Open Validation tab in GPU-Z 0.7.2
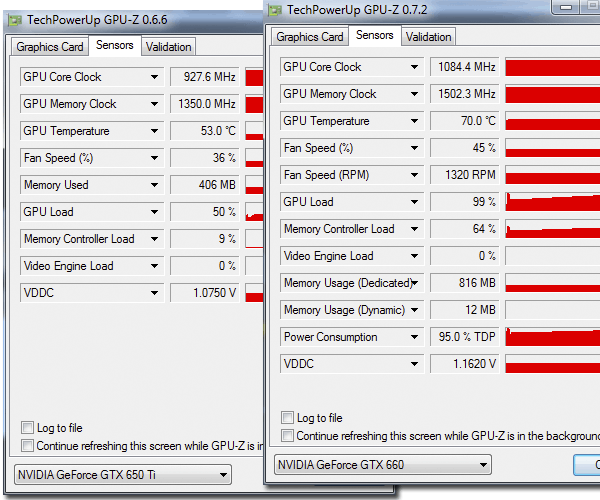600x500 pixels. (x=429, y=37)
